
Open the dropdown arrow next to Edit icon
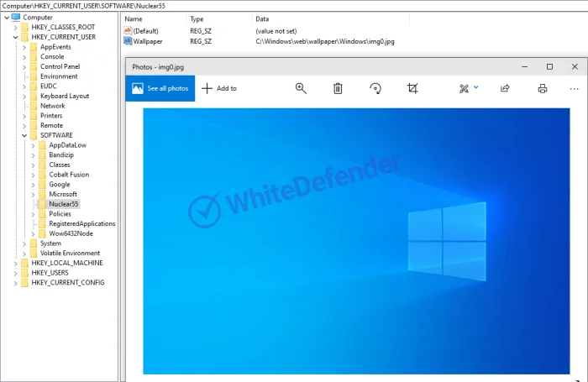(x=476, y=86)
